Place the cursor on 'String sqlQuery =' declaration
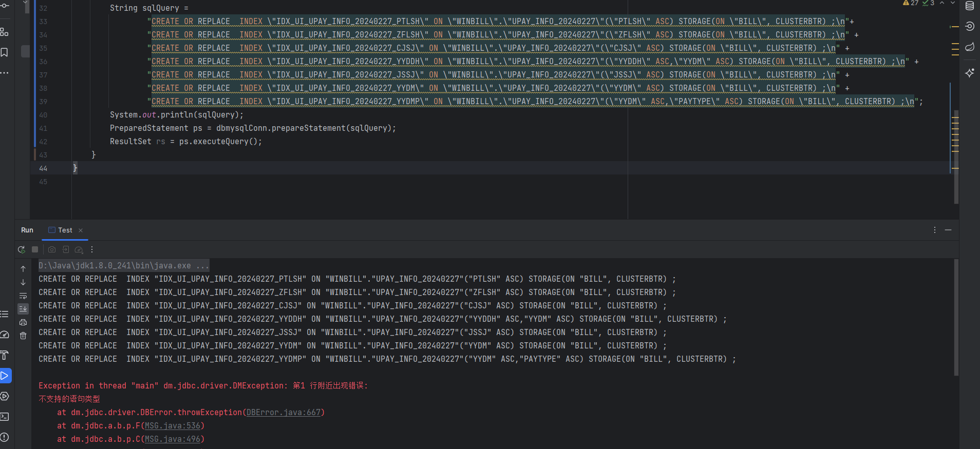This screenshot has width=980, height=449. tap(149, 8)
